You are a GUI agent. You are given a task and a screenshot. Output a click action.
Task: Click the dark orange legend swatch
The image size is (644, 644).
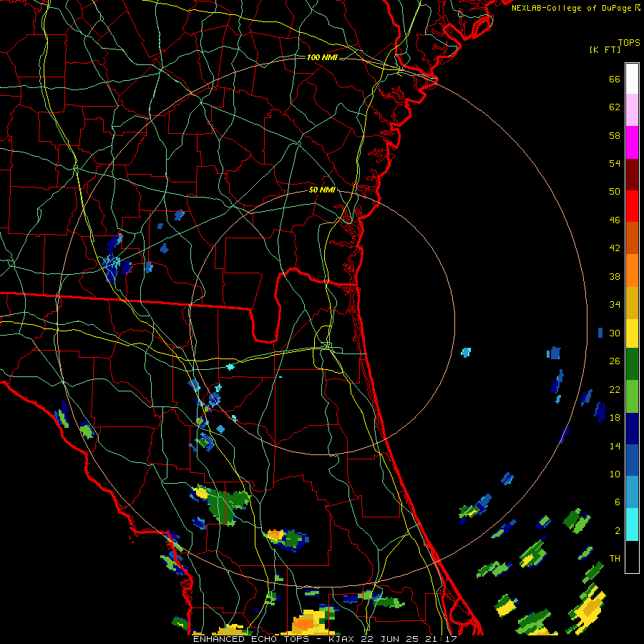point(632,238)
